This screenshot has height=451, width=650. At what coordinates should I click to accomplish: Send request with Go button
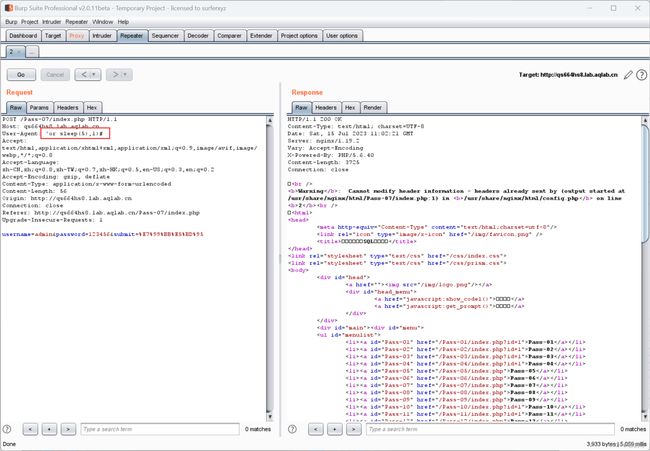[21, 75]
